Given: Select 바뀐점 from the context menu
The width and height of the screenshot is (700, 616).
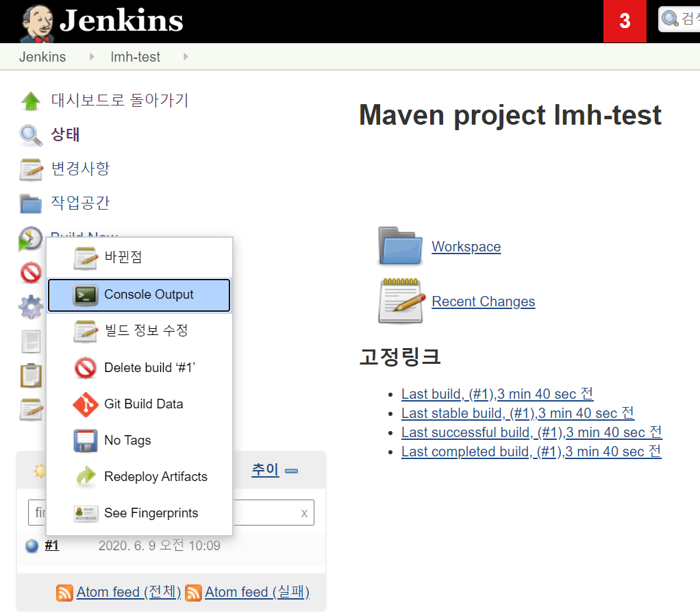Looking at the screenshot, I should [x=139, y=258].
